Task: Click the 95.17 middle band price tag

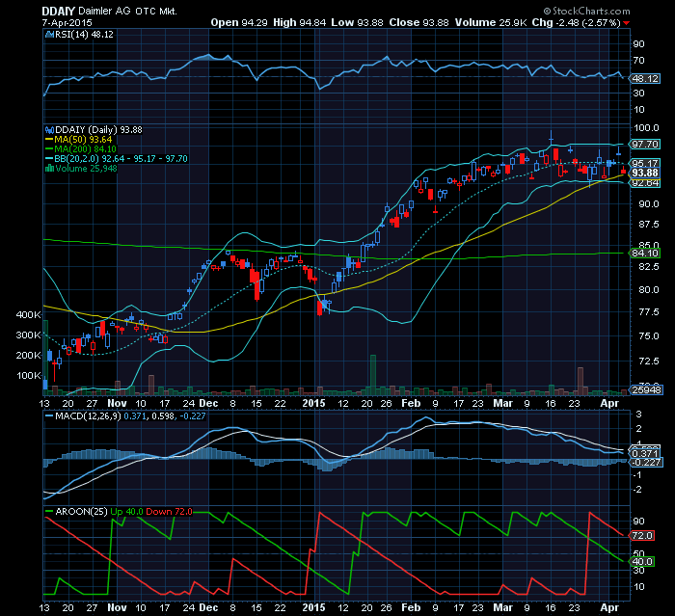Action: [644, 163]
